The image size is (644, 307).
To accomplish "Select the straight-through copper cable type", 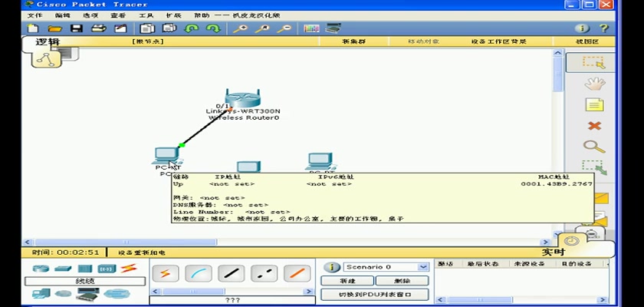I will click(231, 273).
